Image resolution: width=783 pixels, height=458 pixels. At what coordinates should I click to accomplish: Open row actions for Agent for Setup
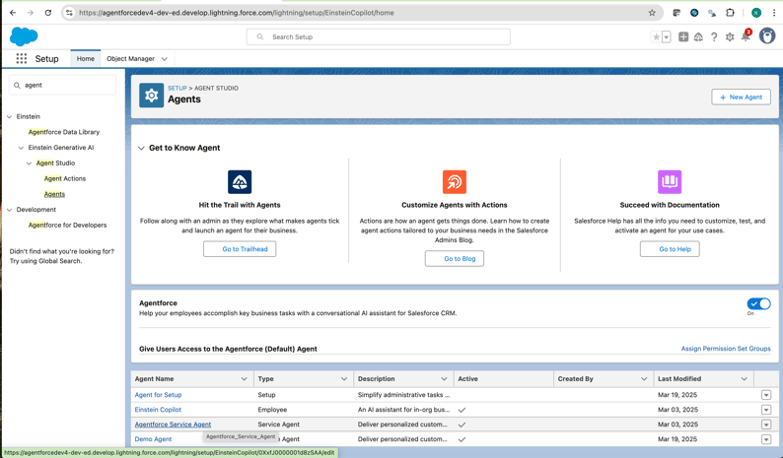point(766,395)
